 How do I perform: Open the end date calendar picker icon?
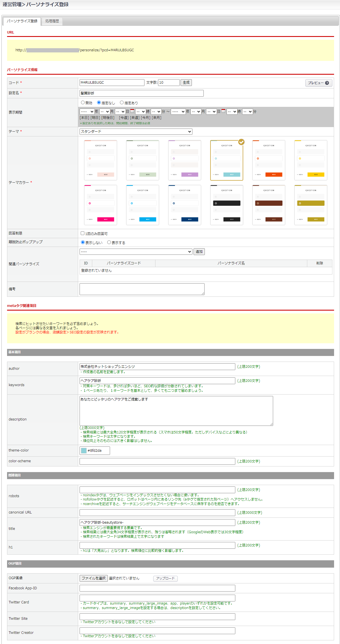(x=223, y=111)
